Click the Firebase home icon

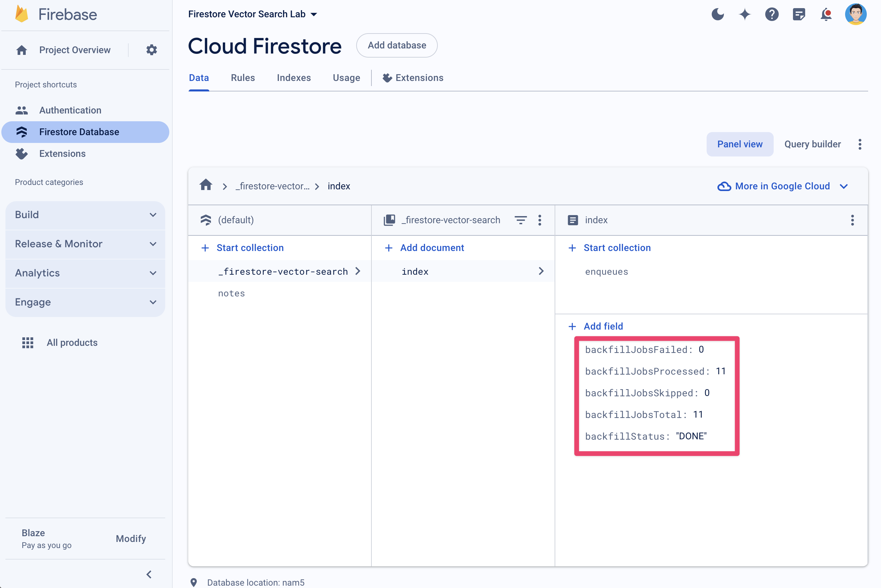coord(18,14)
